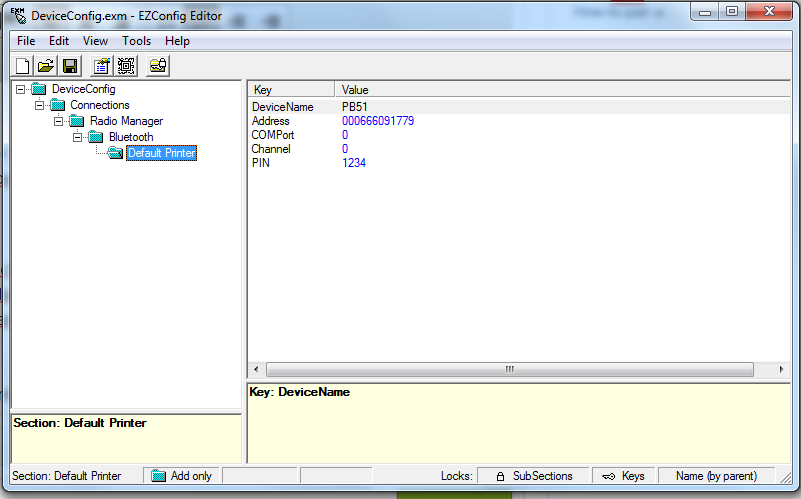Select the Default Printer tree item

tap(161, 153)
